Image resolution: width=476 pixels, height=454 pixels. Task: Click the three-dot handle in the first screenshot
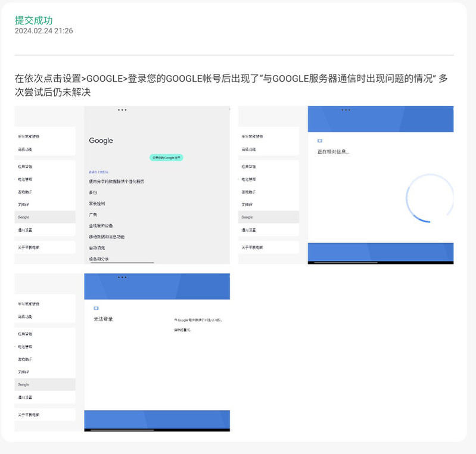click(122, 110)
